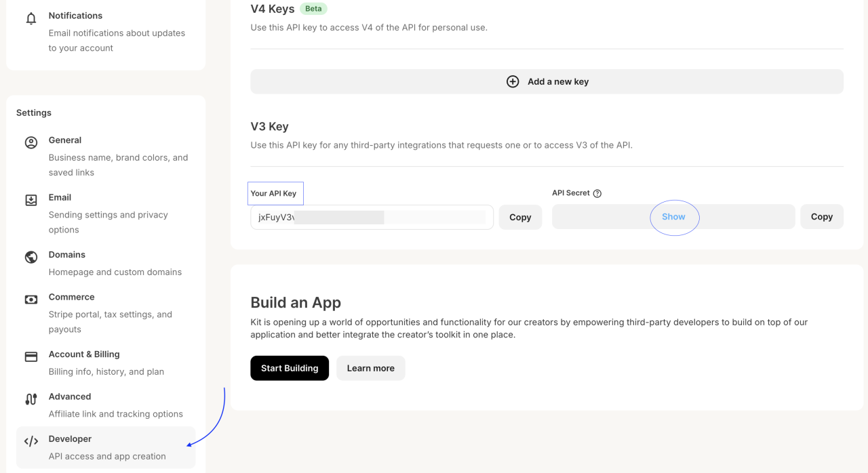Click the Commerce cash icon
The width and height of the screenshot is (868, 473).
tap(31, 300)
